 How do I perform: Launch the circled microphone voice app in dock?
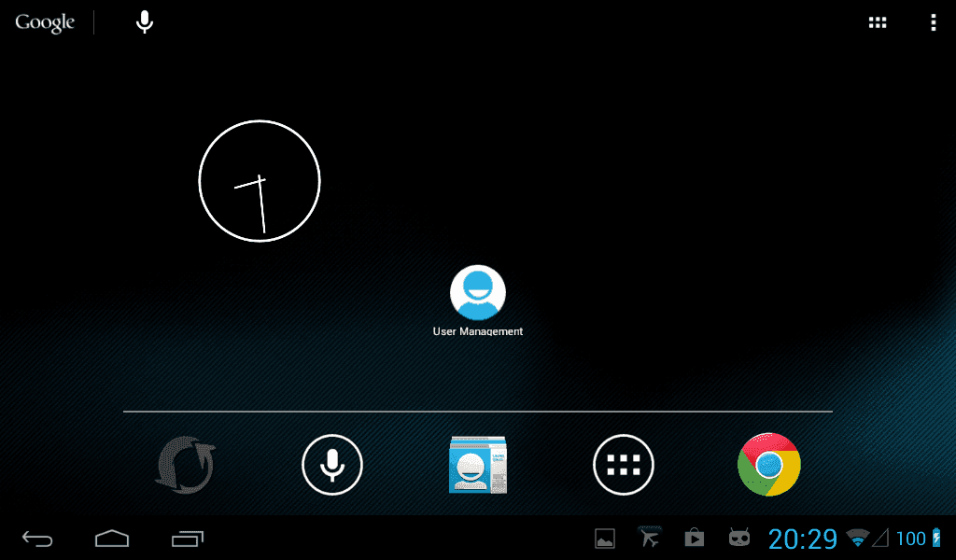coord(332,465)
